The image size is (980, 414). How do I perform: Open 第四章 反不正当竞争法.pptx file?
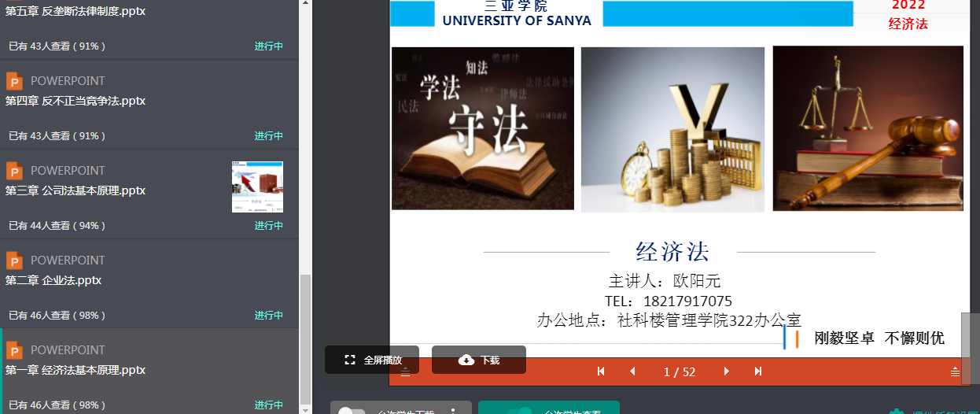[x=76, y=101]
